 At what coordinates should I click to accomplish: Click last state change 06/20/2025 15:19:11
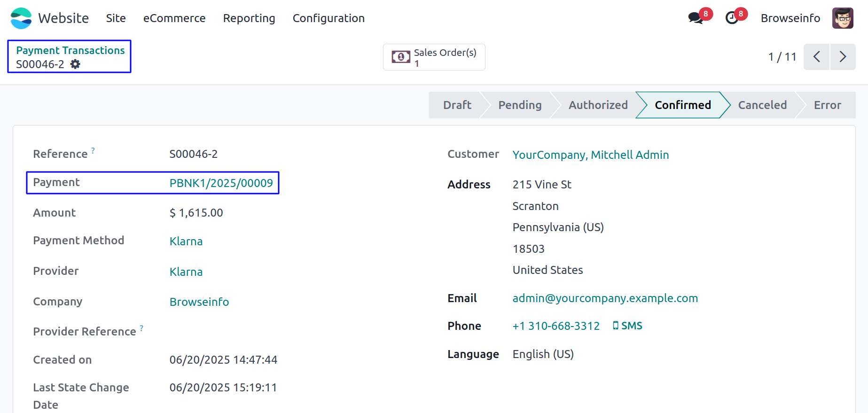click(223, 388)
